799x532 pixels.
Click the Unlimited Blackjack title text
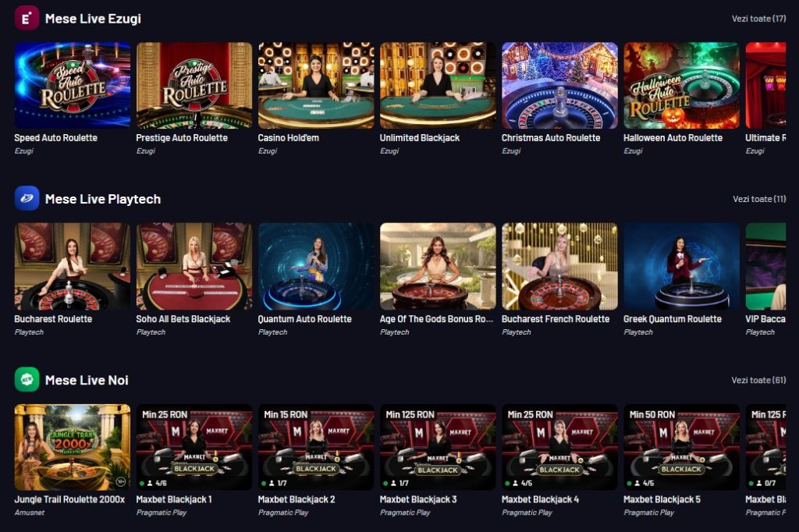pyautogui.click(x=419, y=137)
